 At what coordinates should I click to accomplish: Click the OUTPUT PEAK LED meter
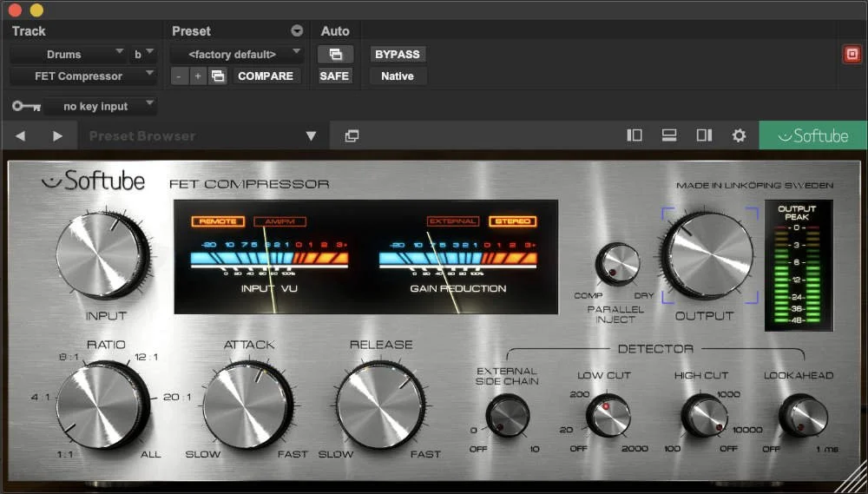click(799, 266)
